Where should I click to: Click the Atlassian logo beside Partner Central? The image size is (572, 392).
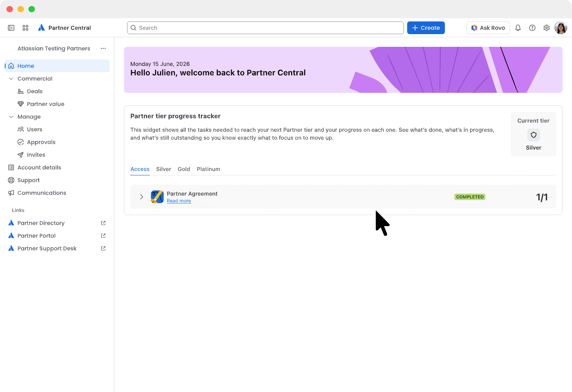41,28
